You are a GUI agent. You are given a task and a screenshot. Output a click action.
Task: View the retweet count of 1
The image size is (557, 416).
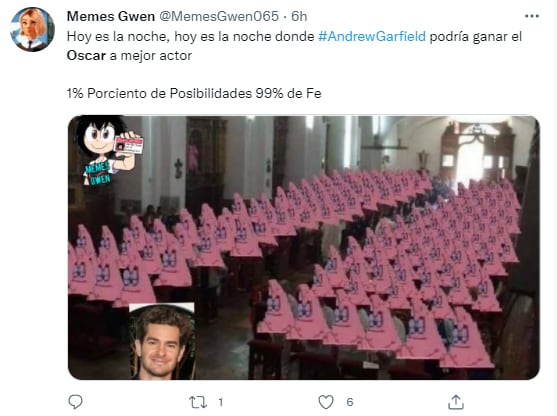[221, 402]
